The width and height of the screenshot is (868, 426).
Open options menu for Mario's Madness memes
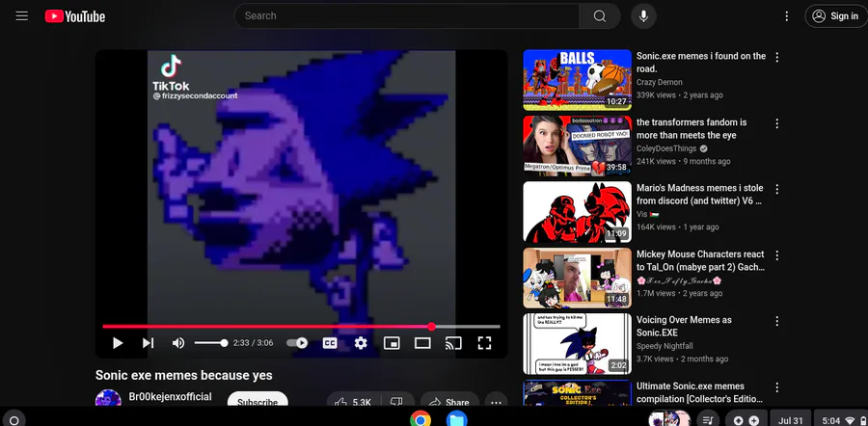point(777,189)
